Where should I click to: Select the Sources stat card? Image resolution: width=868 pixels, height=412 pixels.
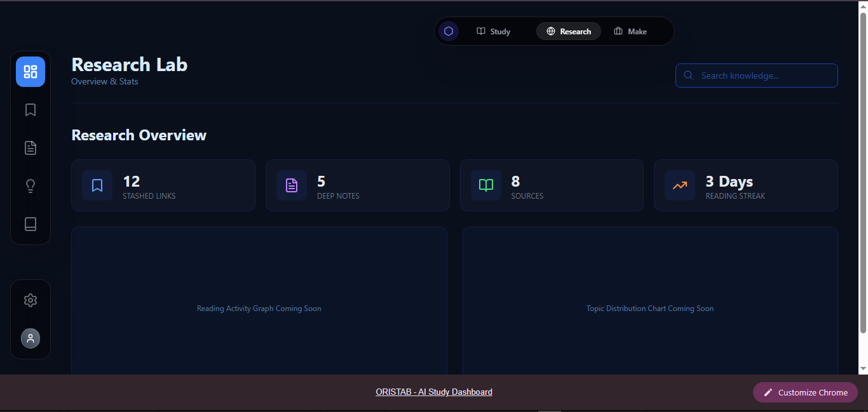(x=552, y=185)
